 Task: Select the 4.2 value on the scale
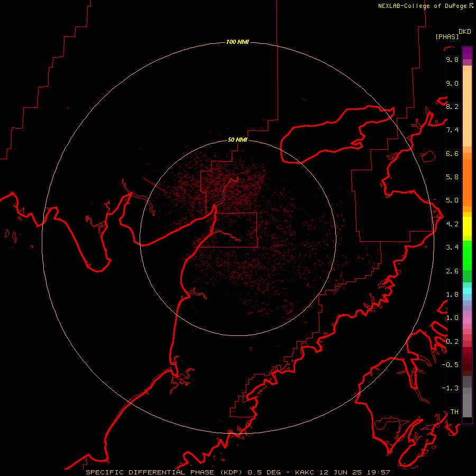tap(452, 224)
